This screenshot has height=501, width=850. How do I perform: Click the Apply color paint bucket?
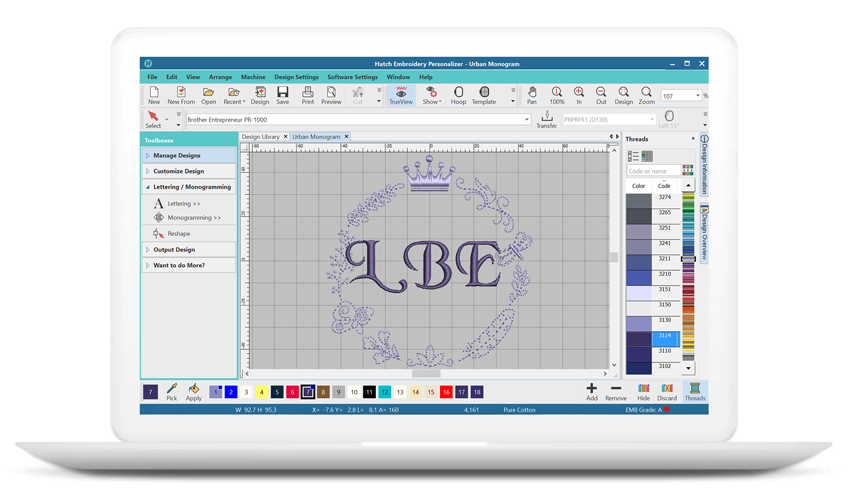pos(194,392)
